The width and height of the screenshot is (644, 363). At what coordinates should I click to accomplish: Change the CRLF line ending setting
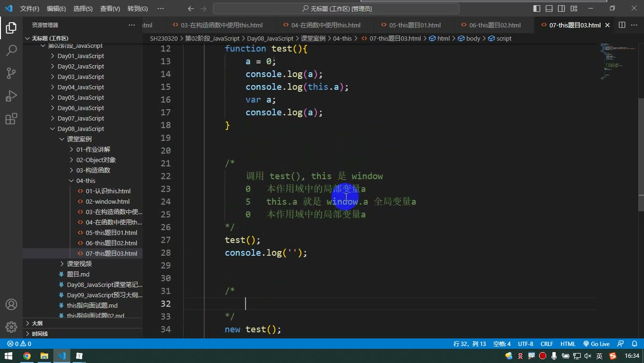pos(547,344)
